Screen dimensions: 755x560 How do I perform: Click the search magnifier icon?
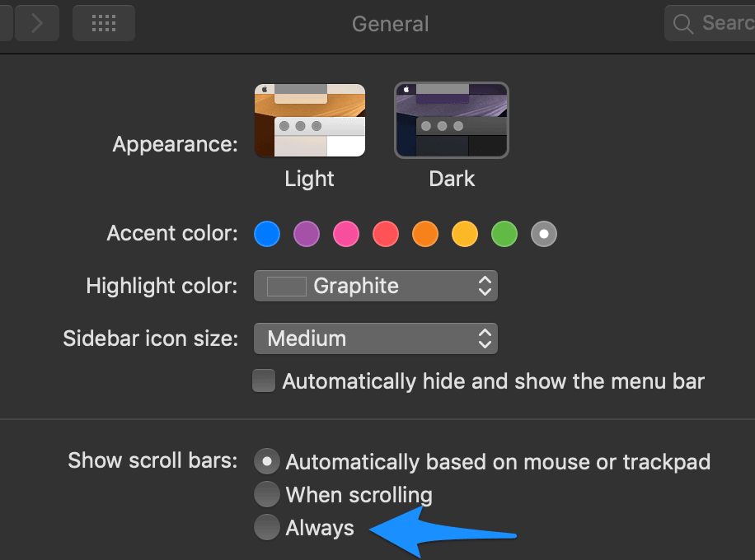pyautogui.click(x=683, y=23)
